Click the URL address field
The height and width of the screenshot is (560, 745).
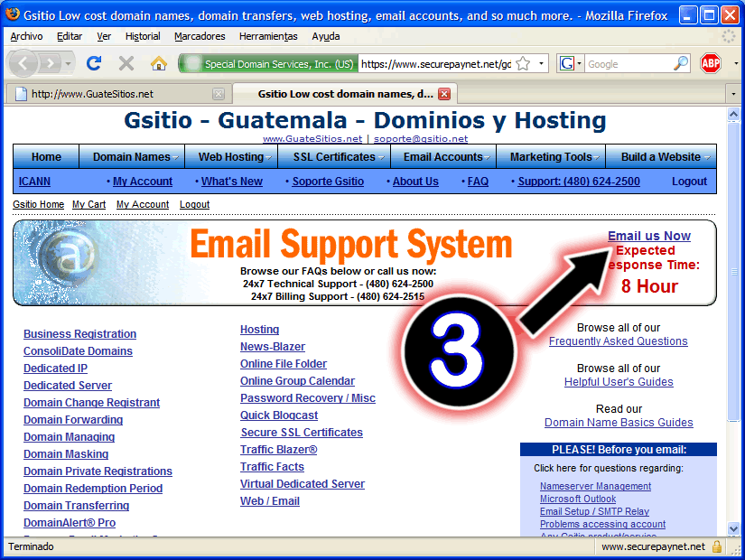436,64
